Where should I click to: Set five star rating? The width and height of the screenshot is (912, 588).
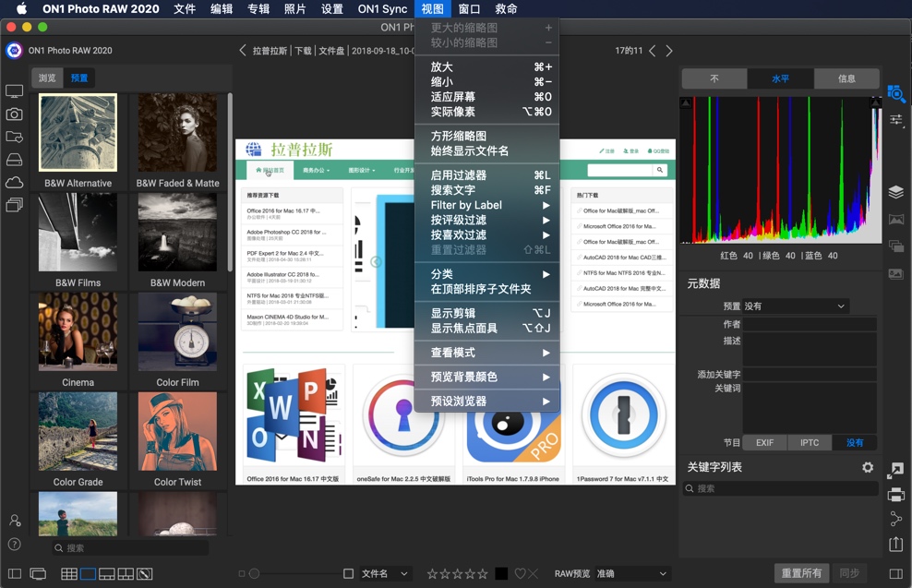click(483, 574)
